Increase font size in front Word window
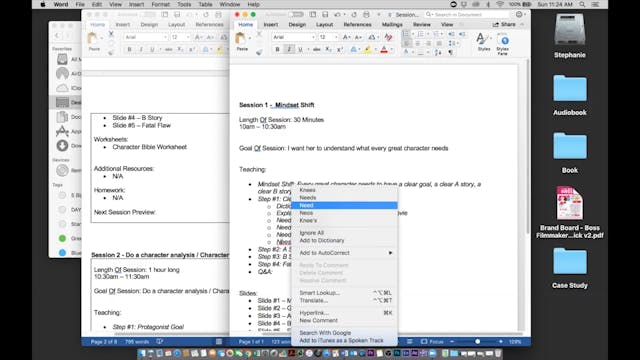 [346, 37]
